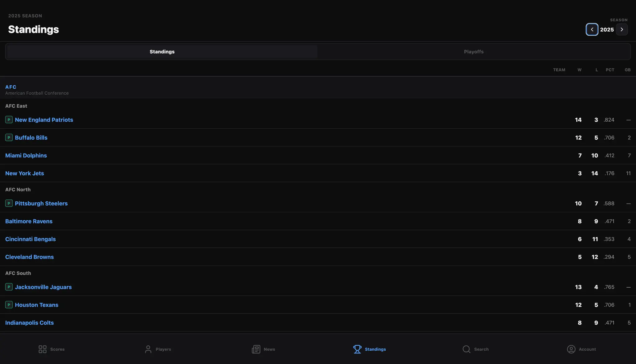Open Houston Texans team link
Viewport: 636px width, 364px height.
point(37,305)
